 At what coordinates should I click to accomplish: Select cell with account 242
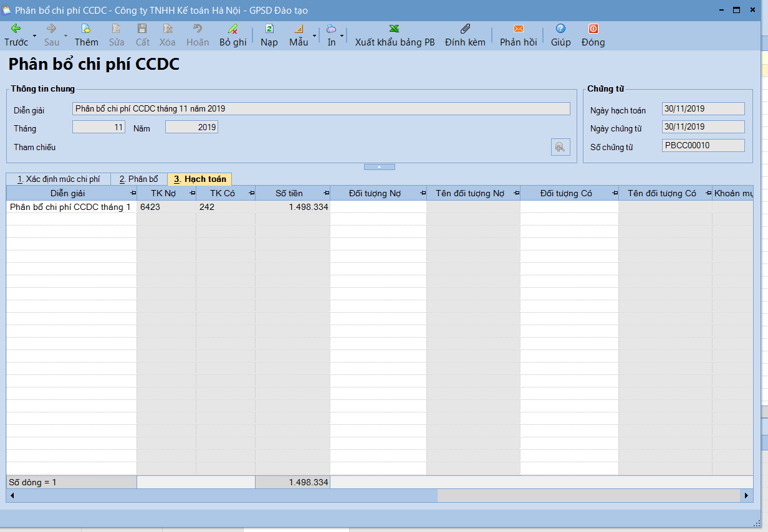226,207
